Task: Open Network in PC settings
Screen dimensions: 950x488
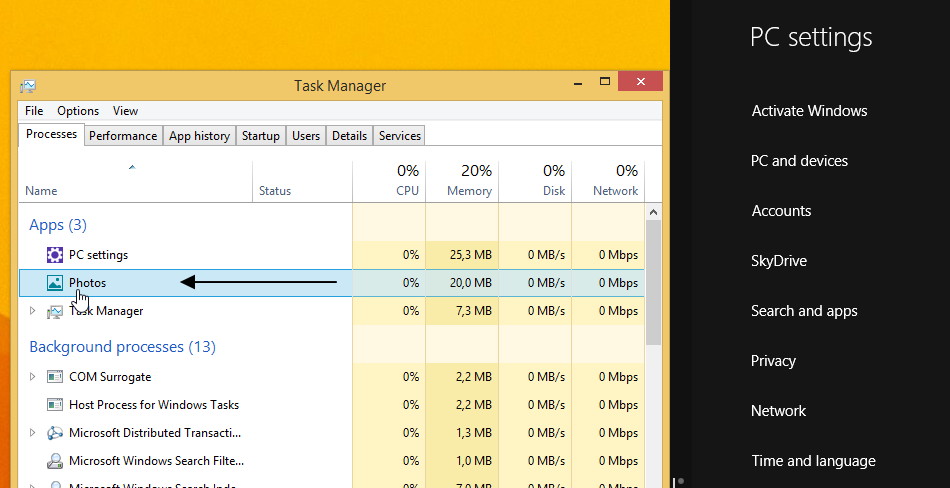Action: (x=779, y=411)
